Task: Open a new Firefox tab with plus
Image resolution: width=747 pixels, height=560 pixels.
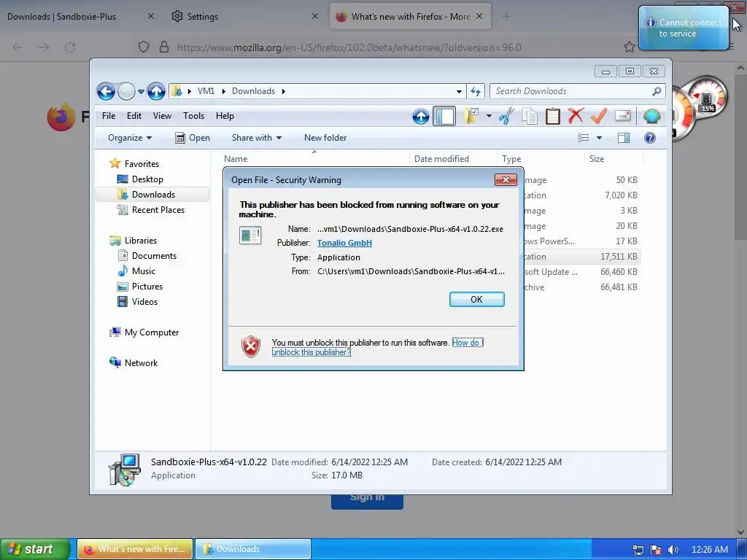Action: (506, 17)
